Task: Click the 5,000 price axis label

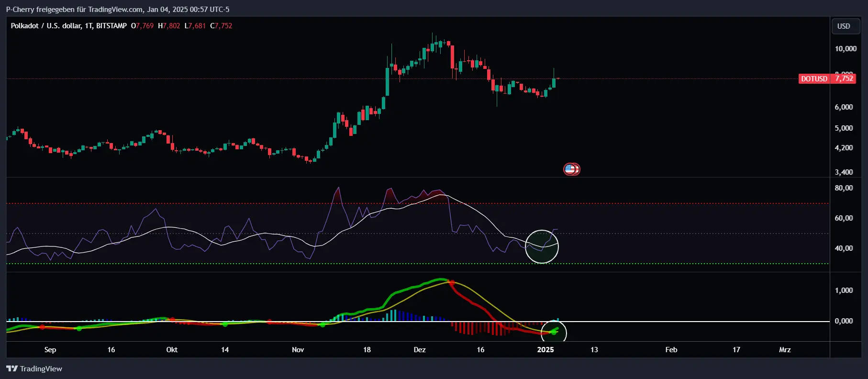Action: [x=844, y=128]
